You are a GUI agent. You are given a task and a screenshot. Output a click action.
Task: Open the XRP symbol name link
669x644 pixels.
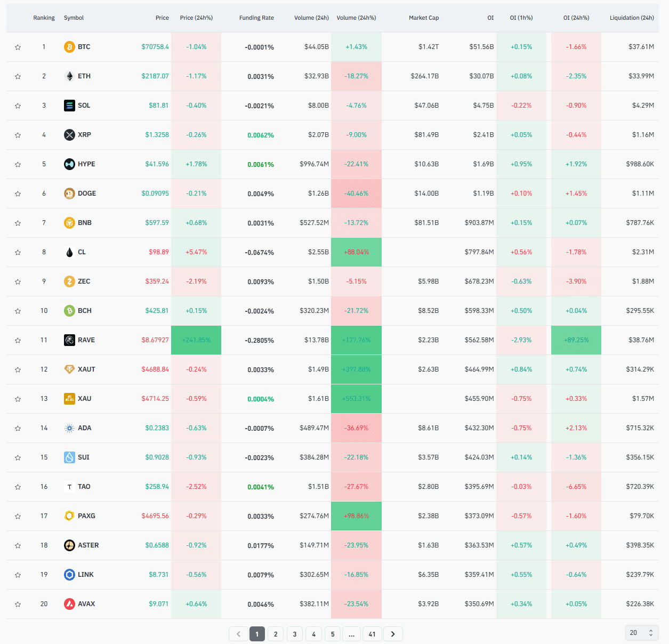tap(84, 135)
